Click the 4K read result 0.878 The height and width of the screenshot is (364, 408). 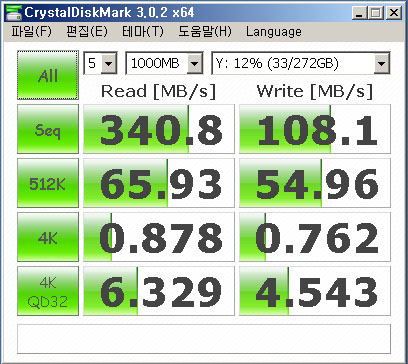point(159,237)
